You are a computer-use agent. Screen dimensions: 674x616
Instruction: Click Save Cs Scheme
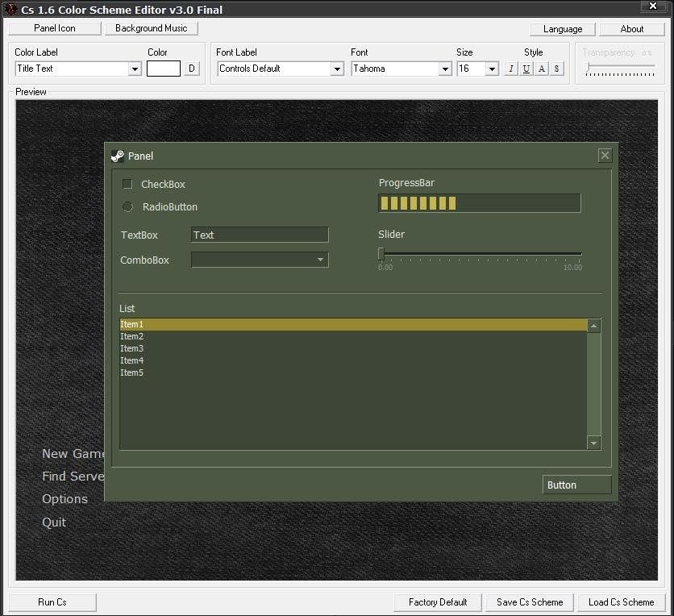pyautogui.click(x=530, y=602)
